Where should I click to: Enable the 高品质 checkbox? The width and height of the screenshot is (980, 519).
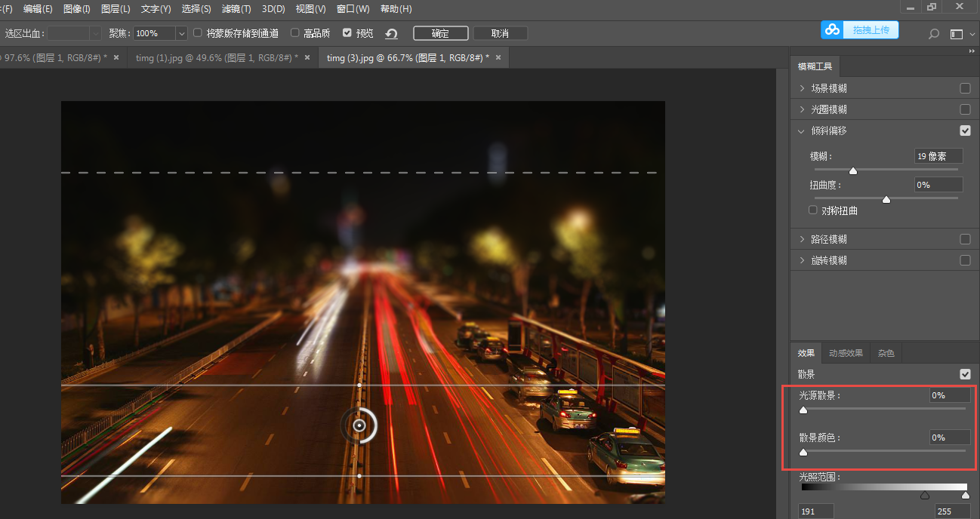coord(295,33)
